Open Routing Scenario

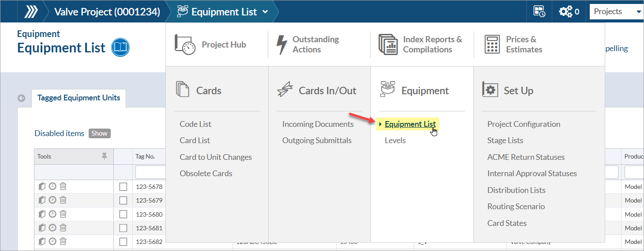(516, 207)
